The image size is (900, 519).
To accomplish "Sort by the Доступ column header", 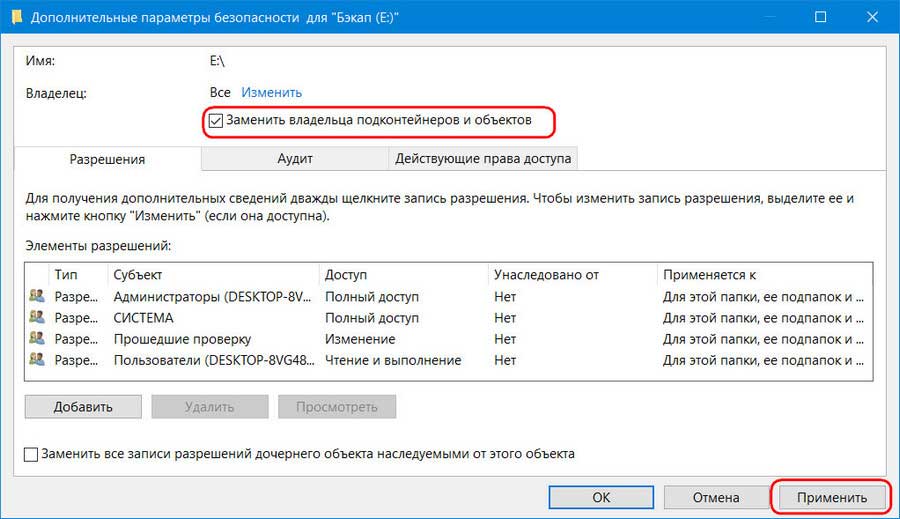I will point(402,274).
